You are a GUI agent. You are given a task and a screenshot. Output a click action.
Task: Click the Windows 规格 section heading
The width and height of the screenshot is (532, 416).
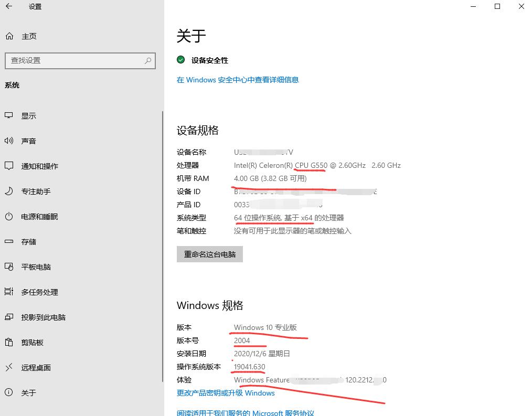pos(210,305)
